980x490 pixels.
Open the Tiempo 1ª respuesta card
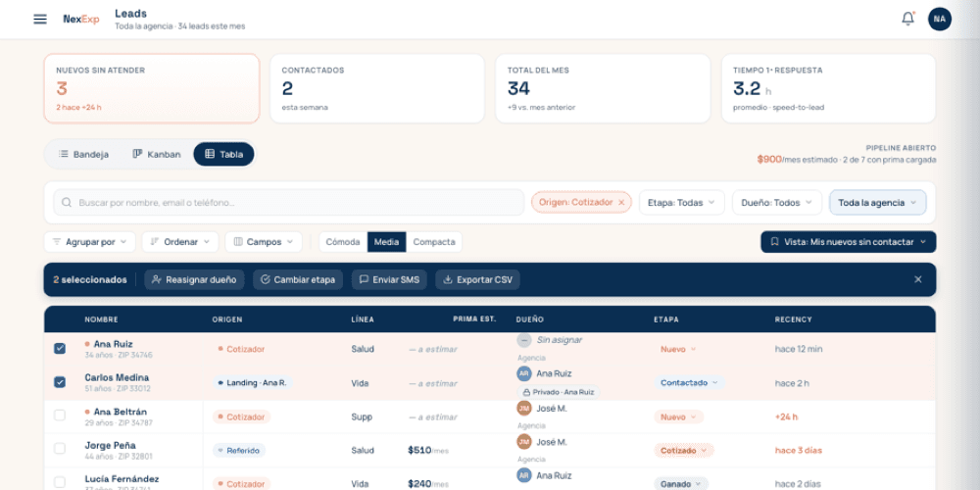point(829,88)
